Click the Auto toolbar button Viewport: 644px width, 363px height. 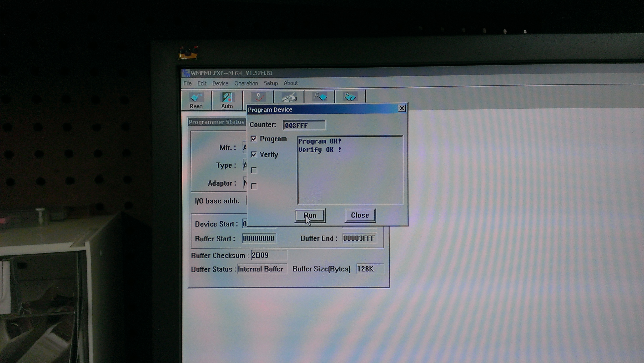coord(227,100)
